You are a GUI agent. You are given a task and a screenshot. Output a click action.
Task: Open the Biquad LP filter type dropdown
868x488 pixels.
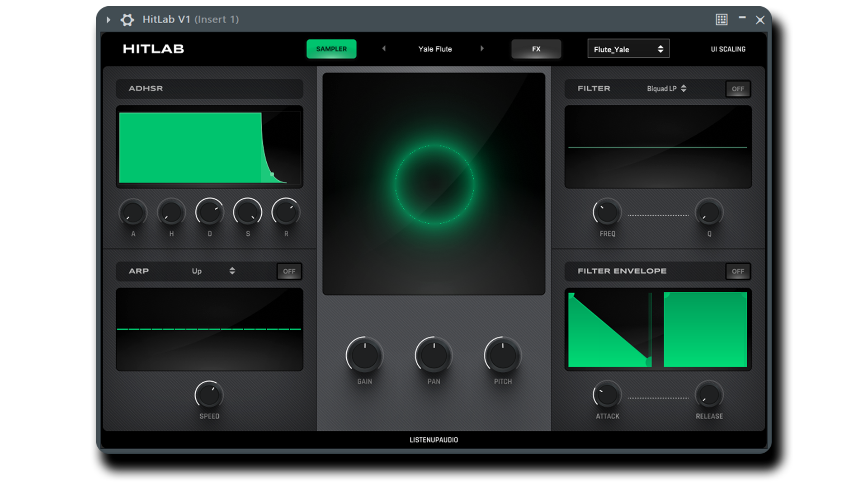(666, 89)
